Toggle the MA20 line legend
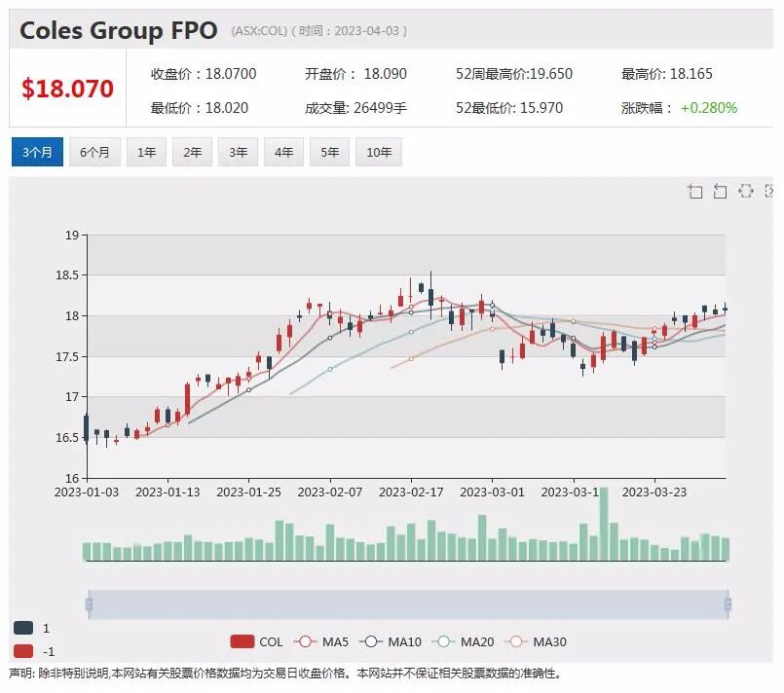 click(463, 642)
